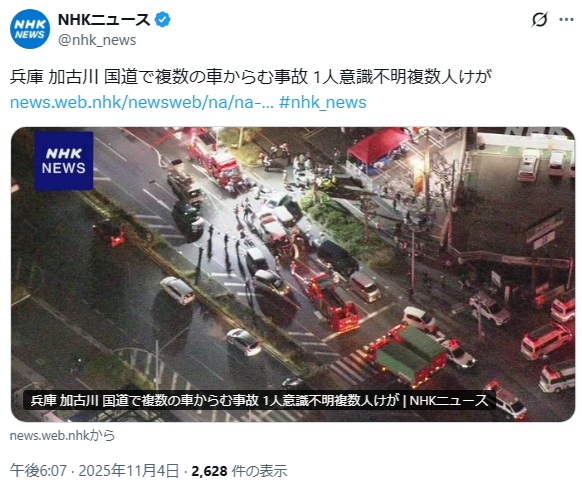Image resolution: width=582 pixels, height=487 pixels.
Task: Click the @nhk_news handle
Action: pyautogui.click(x=97, y=40)
